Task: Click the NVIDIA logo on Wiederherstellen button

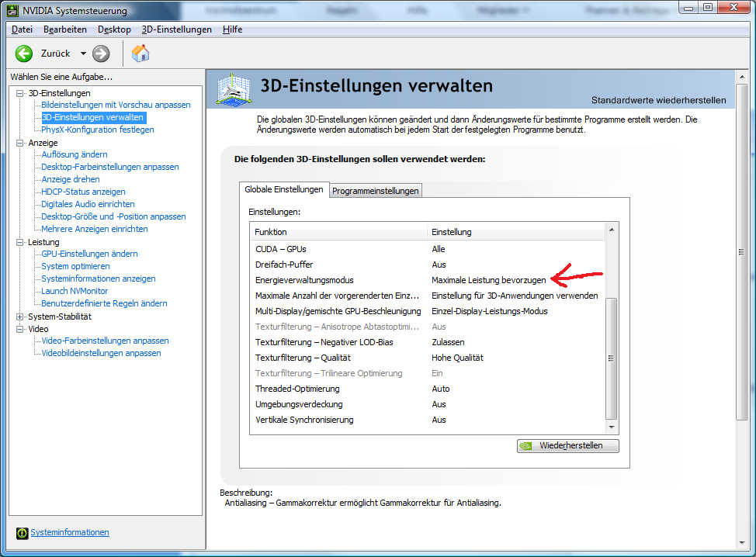Action: click(526, 446)
